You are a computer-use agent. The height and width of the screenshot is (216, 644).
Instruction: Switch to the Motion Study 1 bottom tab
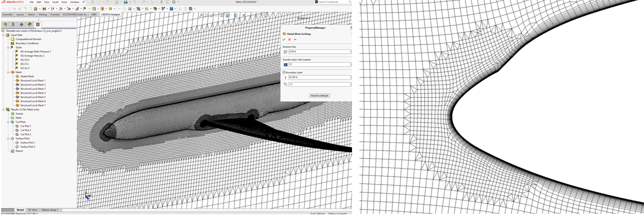(50, 210)
